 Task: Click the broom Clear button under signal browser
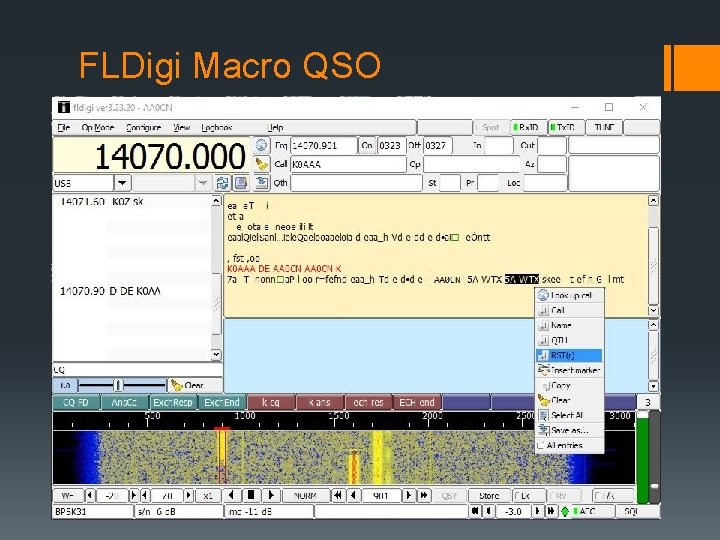coord(195,385)
